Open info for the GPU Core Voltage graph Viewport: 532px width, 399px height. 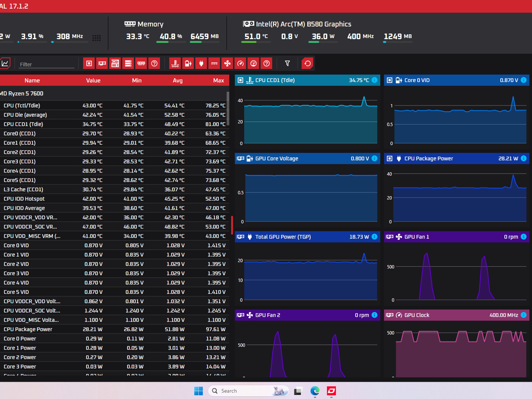coord(375,158)
